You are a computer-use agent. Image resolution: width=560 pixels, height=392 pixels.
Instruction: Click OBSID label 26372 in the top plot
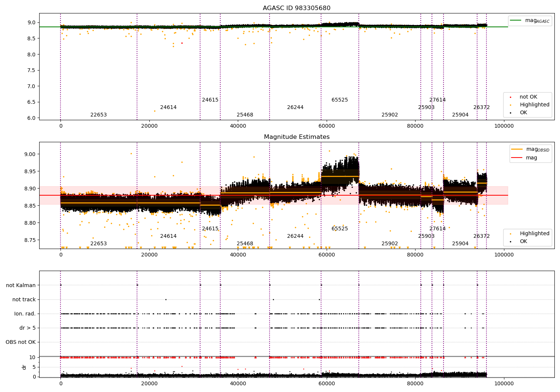tap(482, 108)
